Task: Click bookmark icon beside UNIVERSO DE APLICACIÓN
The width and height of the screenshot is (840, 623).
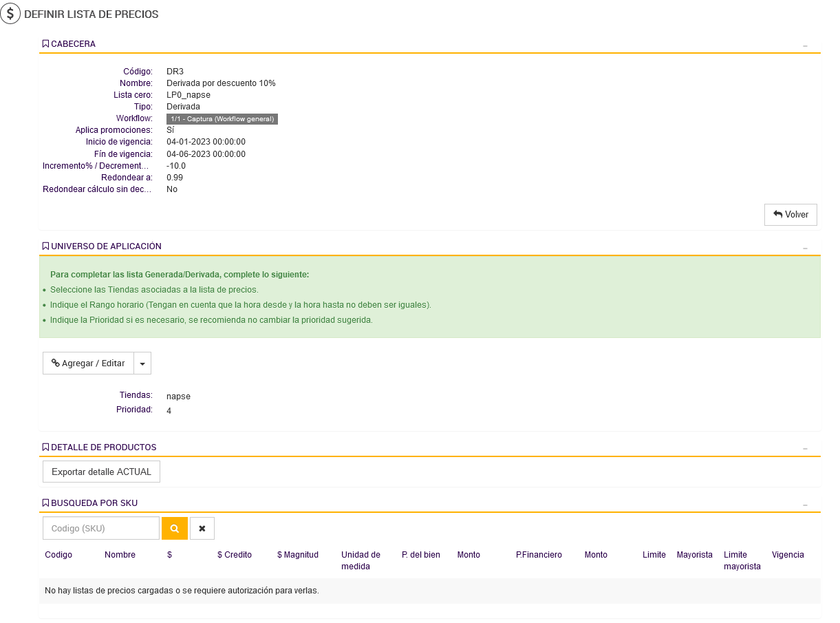Action: click(45, 246)
